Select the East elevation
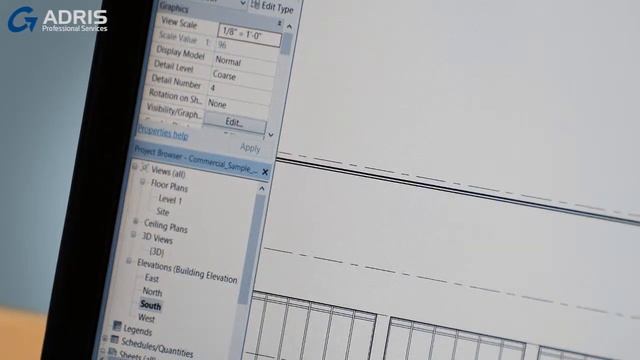 click(151, 278)
